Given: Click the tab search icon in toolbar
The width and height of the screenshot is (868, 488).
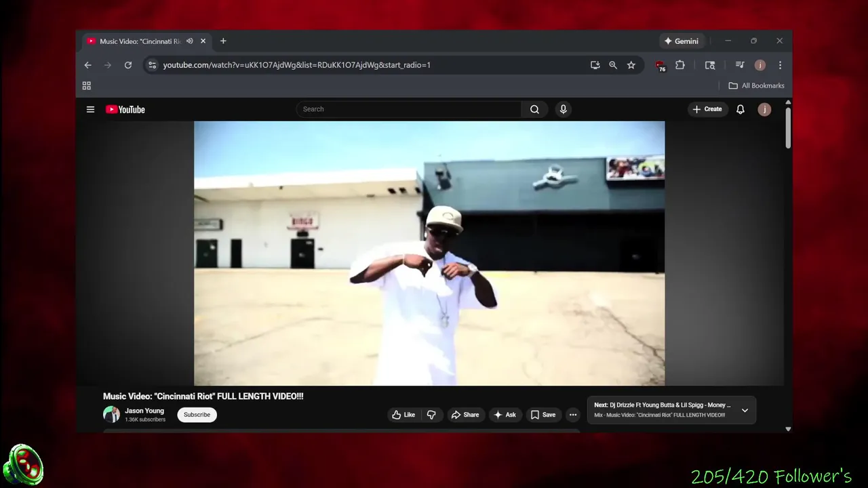Looking at the screenshot, I should [x=710, y=65].
